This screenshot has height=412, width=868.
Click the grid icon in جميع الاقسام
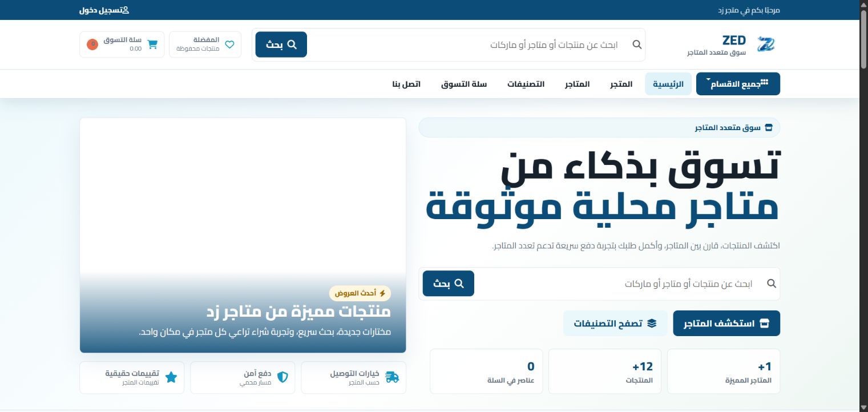click(765, 83)
